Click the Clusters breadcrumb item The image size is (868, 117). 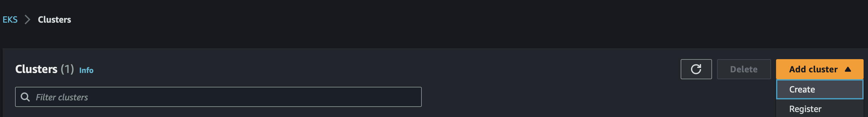[x=54, y=19]
